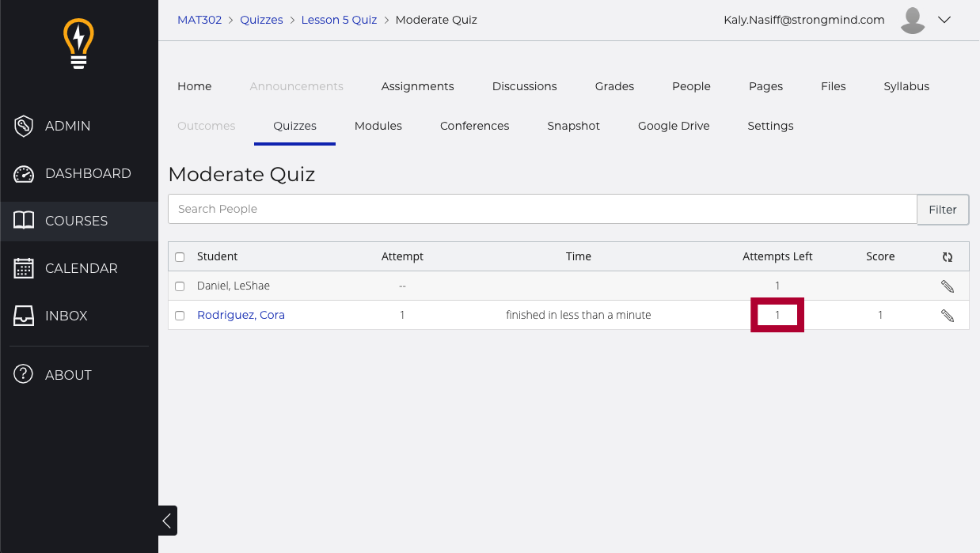
Task: Open the Snapshot tab
Action: pyautogui.click(x=573, y=126)
